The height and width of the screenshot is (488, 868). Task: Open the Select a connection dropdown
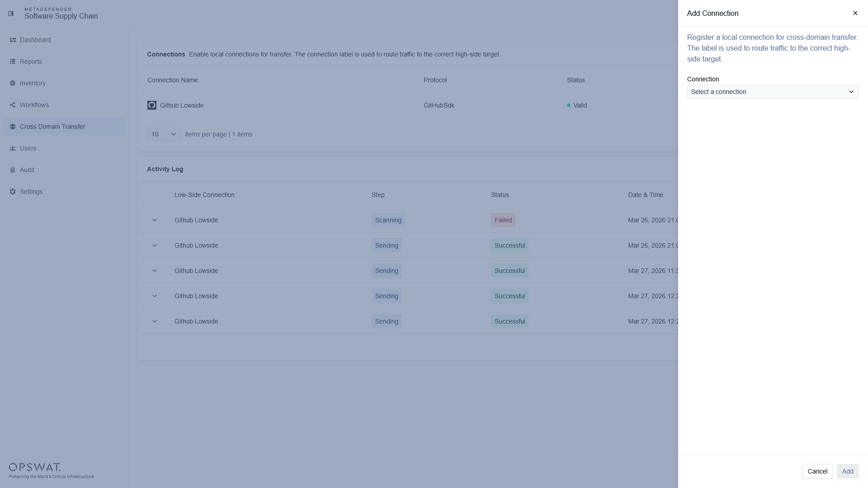tap(772, 92)
